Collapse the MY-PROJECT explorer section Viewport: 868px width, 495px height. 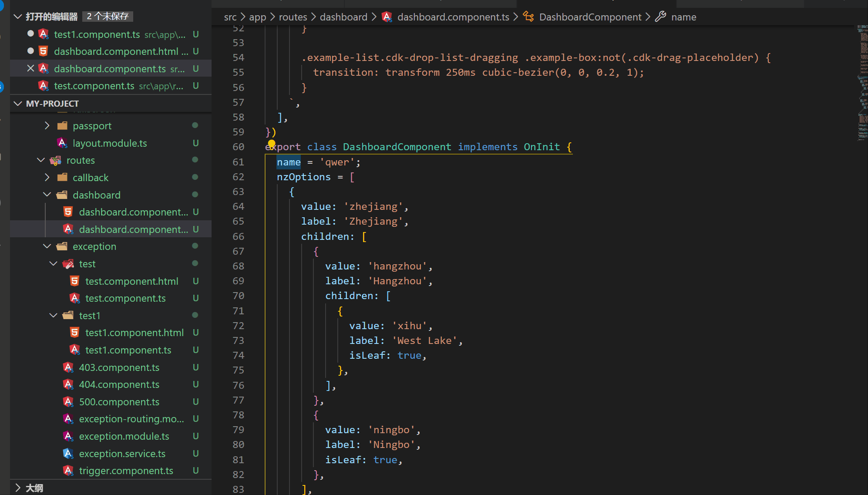pos(18,104)
